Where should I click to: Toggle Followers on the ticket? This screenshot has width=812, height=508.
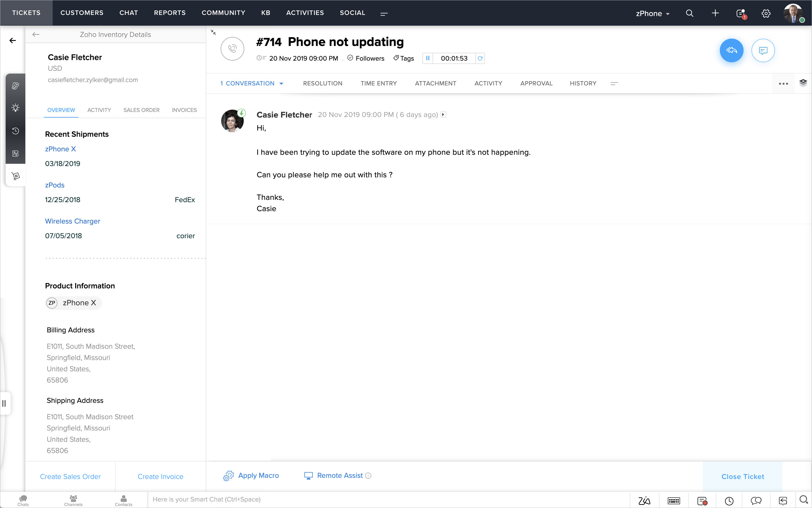[x=366, y=58]
